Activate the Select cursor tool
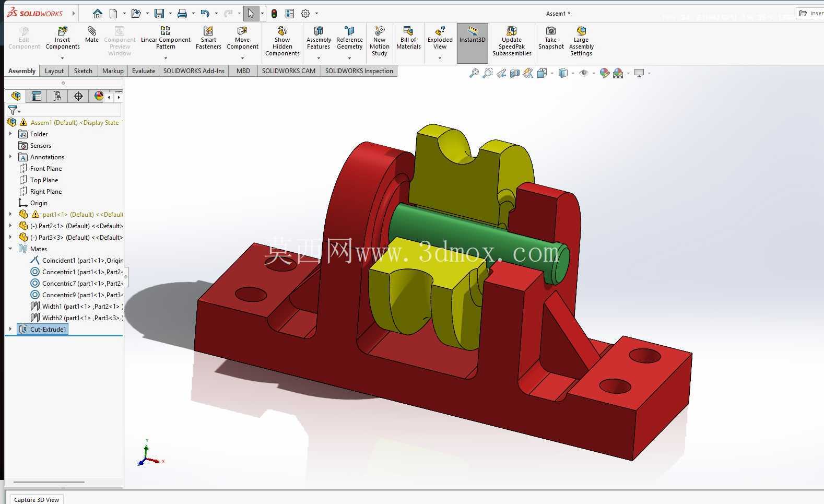This screenshot has height=504, width=824. pyautogui.click(x=251, y=14)
